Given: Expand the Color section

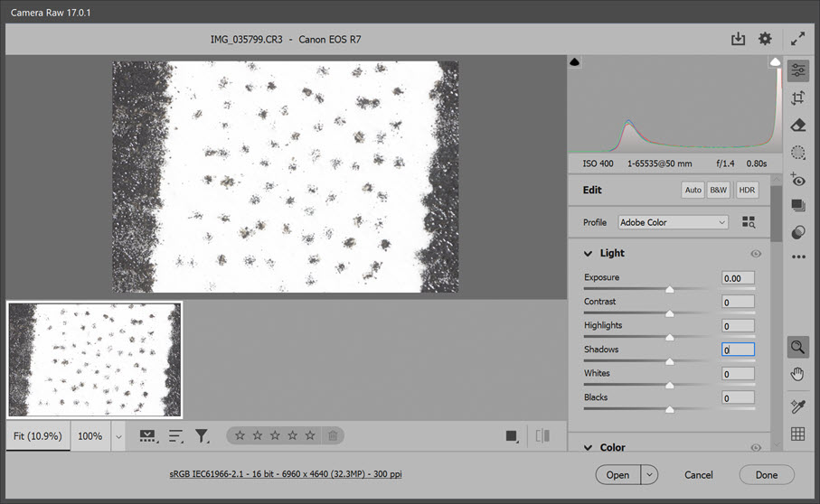Looking at the screenshot, I should [589, 448].
